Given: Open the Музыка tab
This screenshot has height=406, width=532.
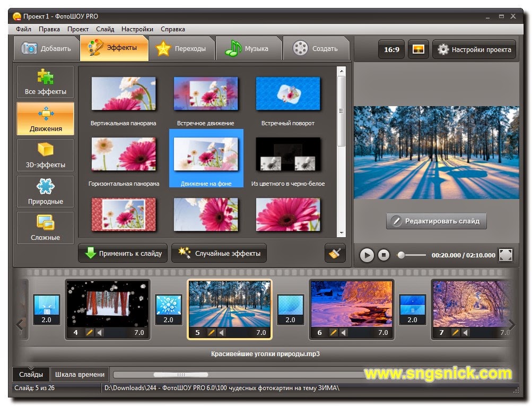Looking at the screenshot, I should (249, 48).
